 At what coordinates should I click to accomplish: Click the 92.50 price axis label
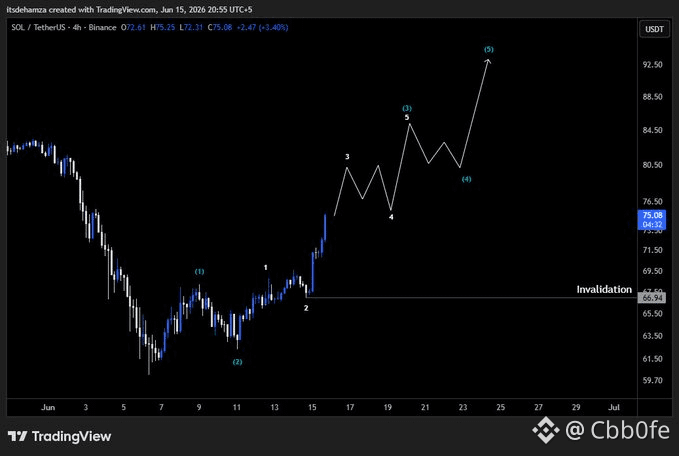click(x=652, y=65)
